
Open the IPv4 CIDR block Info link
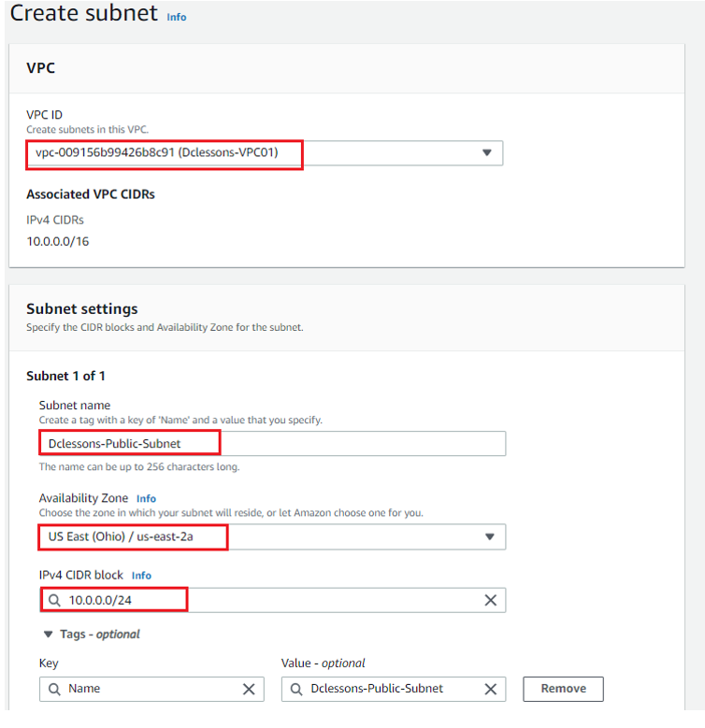[141, 576]
